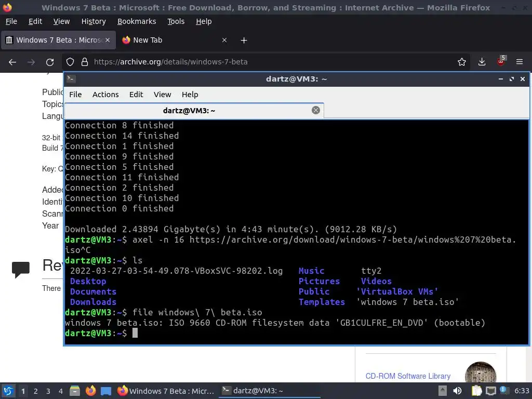Open volume control in system tray
Image resolution: width=532 pixels, height=399 pixels.
coord(457,391)
